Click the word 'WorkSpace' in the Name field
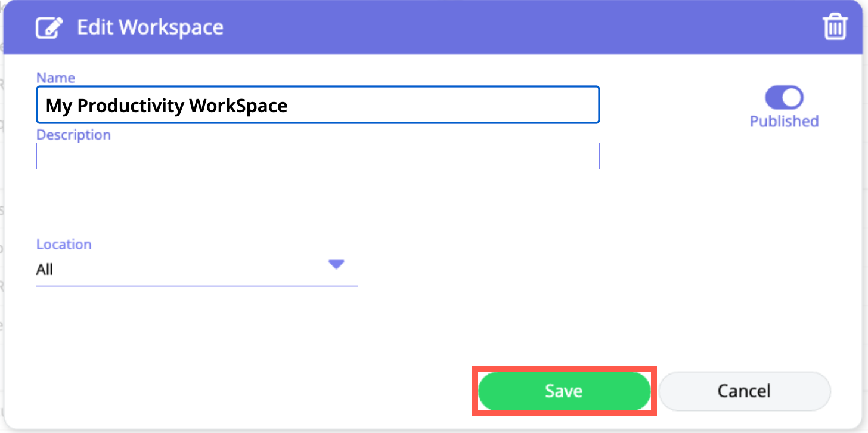 click(238, 106)
